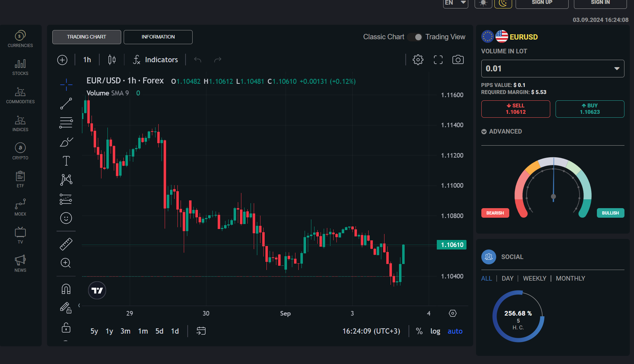634x364 pixels.
Task: Toggle log scale on the chart
Action: point(435,331)
